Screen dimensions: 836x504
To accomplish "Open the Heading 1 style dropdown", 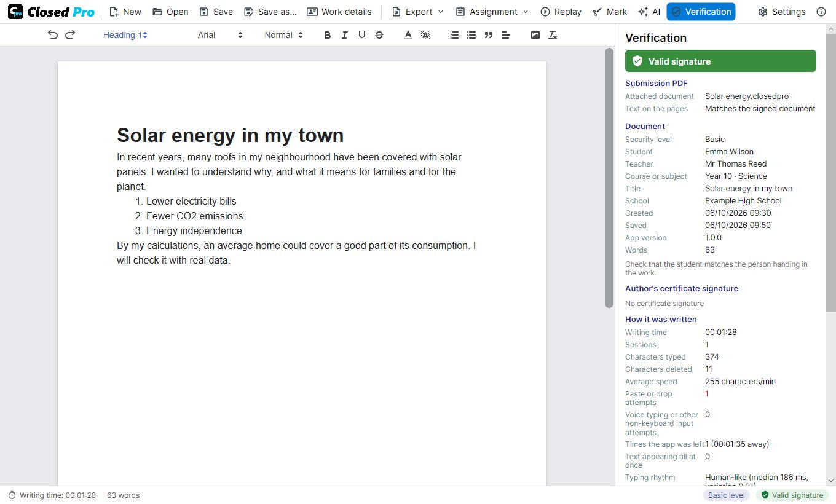I will (125, 35).
